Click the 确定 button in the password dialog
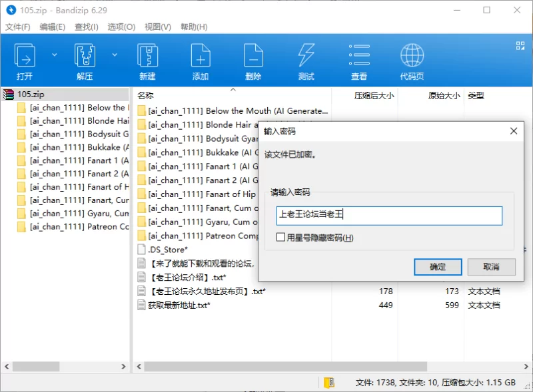533x392 pixels. [x=438, y=267]
